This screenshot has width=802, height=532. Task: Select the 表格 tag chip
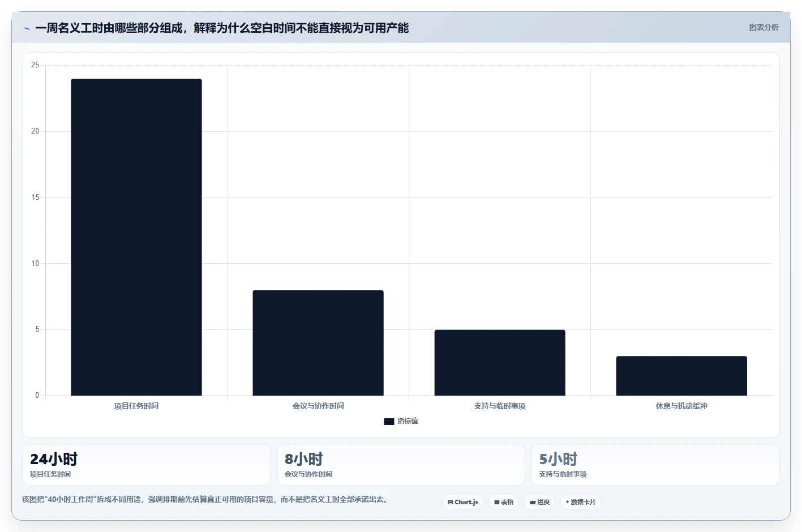pyautogui.click(x=504, y=502)
